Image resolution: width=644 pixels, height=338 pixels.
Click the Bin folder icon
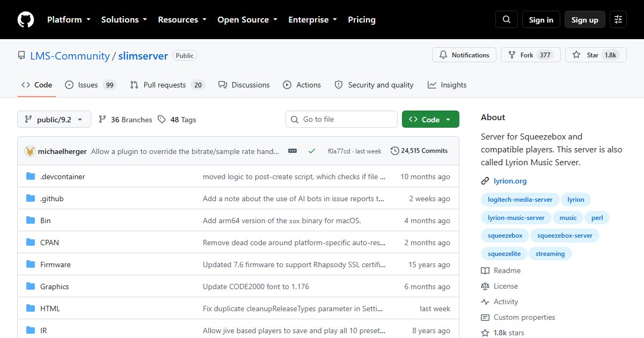coord(31,221)
